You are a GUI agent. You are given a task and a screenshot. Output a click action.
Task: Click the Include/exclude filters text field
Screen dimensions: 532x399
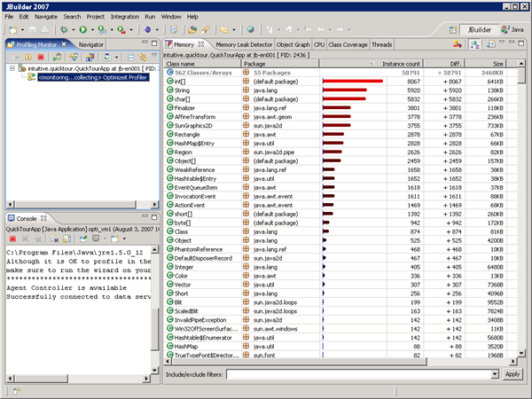356,374
